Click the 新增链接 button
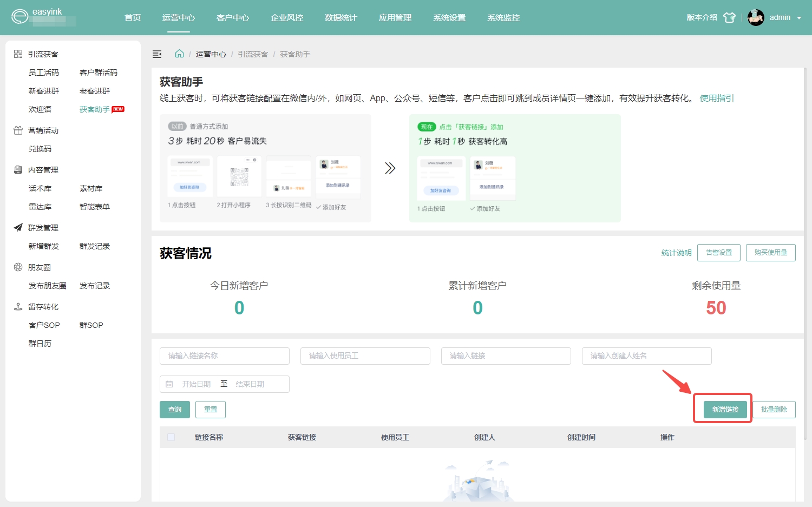812x507 pixels. click(725, 410)
